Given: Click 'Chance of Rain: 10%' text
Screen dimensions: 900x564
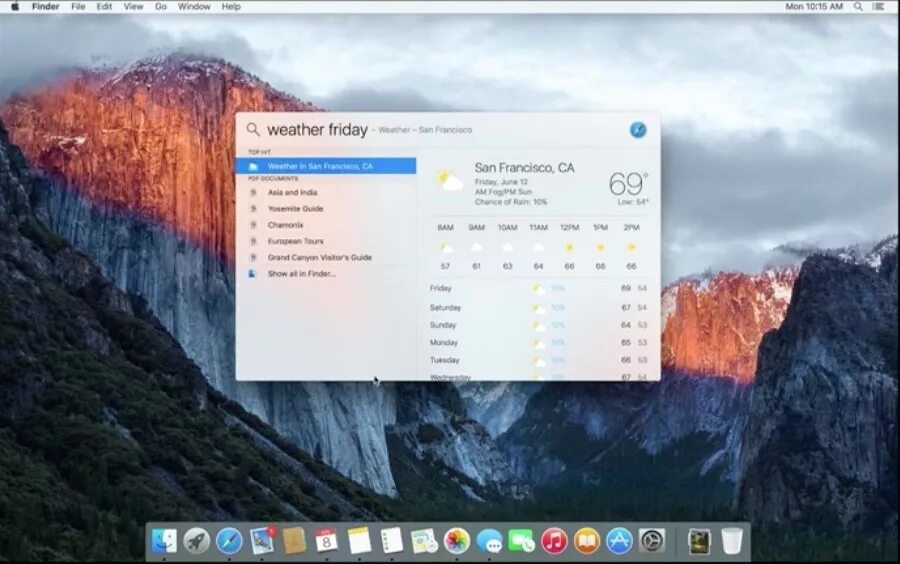Looking at the screenshot, I should pos(511,202).
